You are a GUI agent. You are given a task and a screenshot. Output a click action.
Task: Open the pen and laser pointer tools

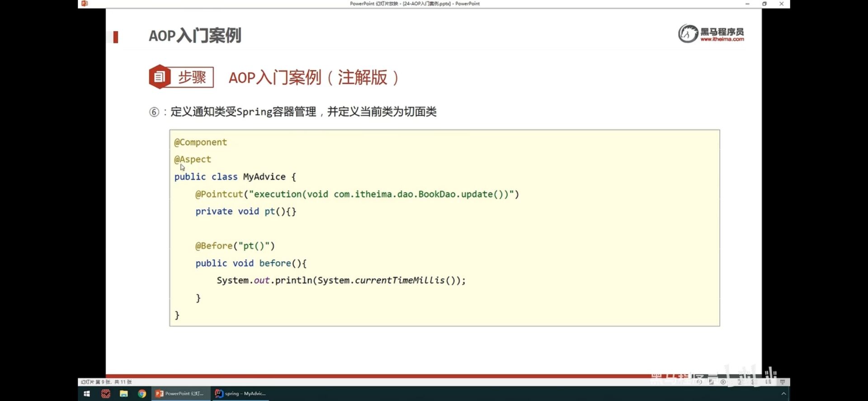click(711, 382)
